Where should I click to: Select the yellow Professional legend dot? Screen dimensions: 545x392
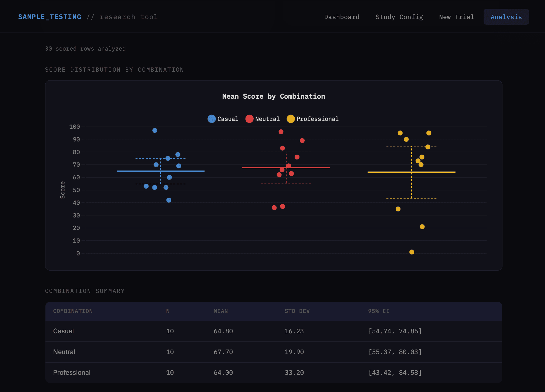291,119
